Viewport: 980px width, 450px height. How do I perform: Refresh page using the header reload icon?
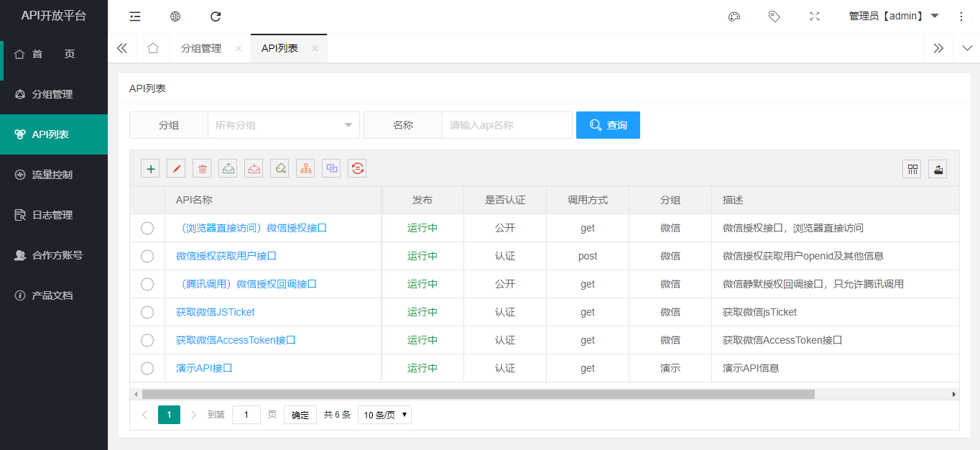(x=216, y=17)
